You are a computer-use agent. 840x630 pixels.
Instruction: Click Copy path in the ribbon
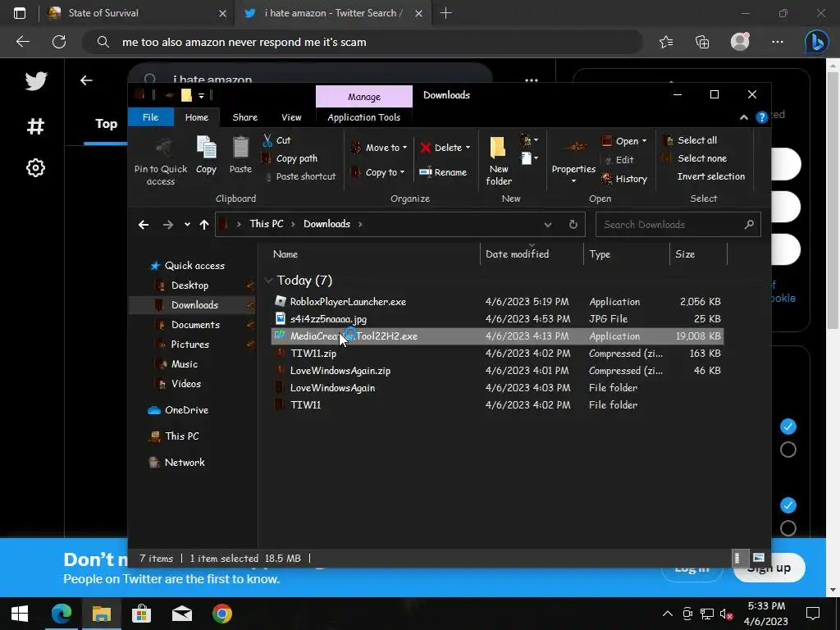coord(290,158)
